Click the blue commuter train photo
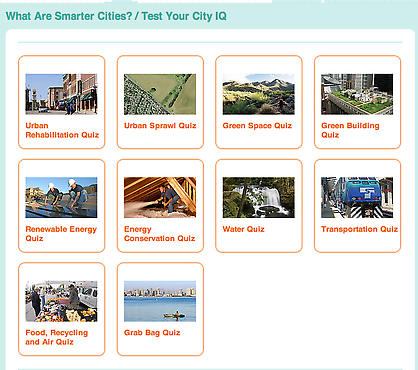418x370 pixels. (x=357, y=198)
